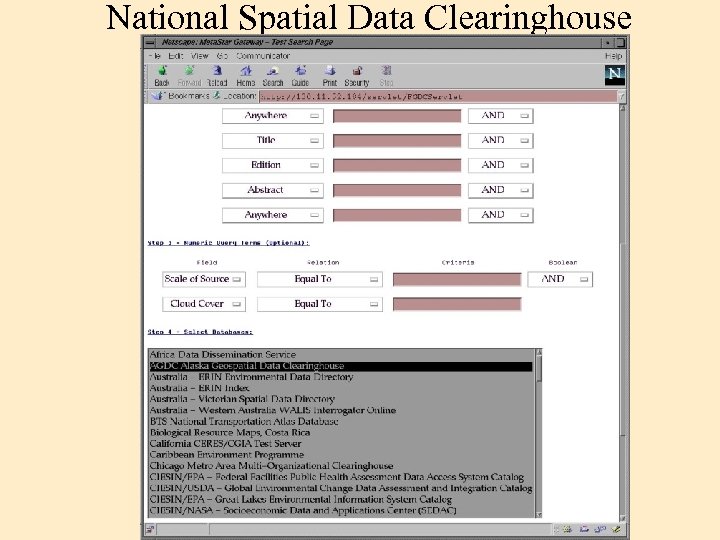Open the Edit menu
Image resolution: width=720 pixels, height=540 pixels.
pos(175,56)
